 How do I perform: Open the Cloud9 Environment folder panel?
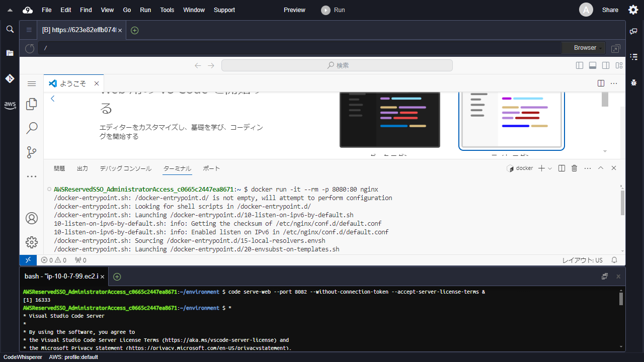[10, 53]
